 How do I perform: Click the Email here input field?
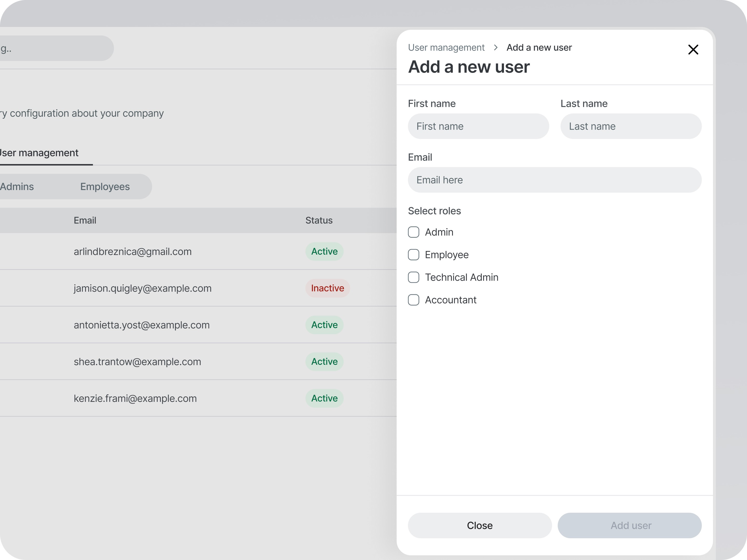point(554,180)
